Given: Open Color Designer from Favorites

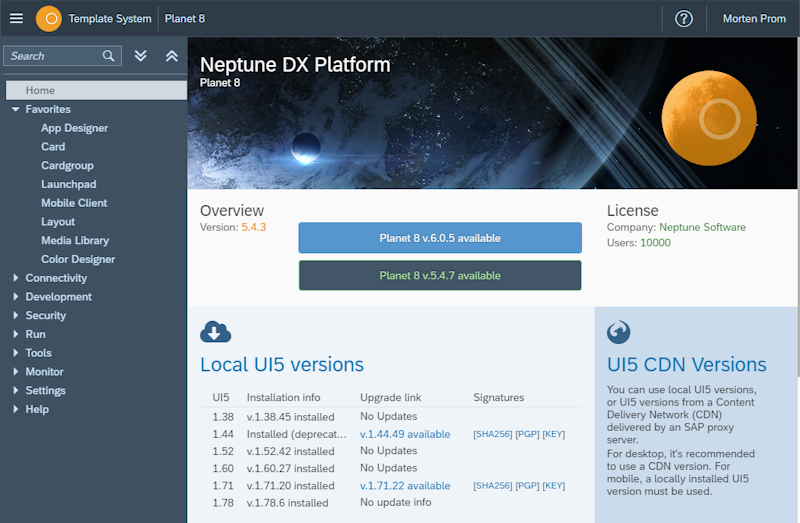Looking at the screenshot, I should [x=78, y=259].
